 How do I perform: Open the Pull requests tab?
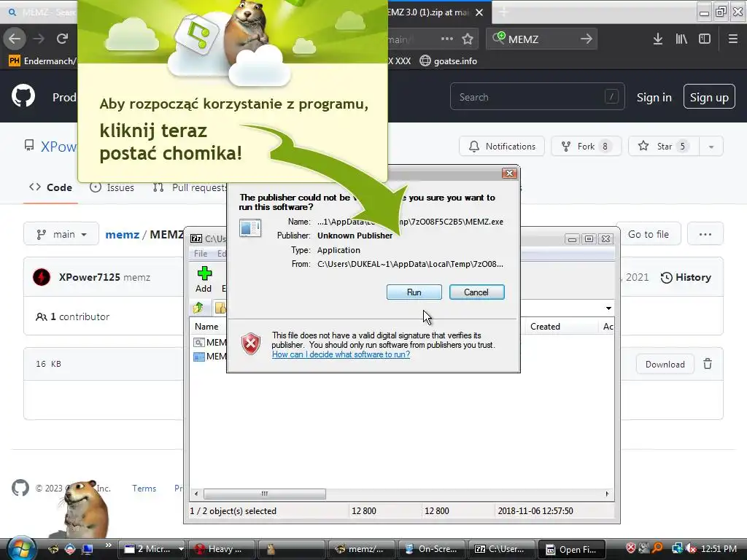tap(190, 187)
